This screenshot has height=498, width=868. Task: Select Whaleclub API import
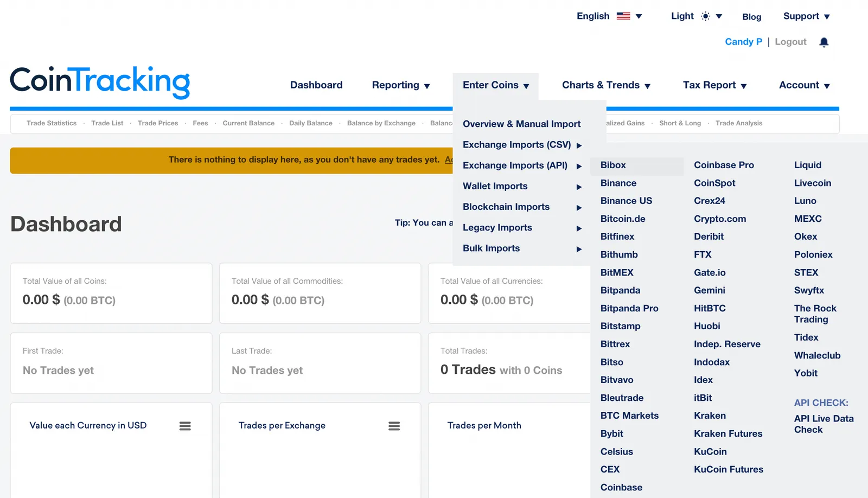click(817, 355)
